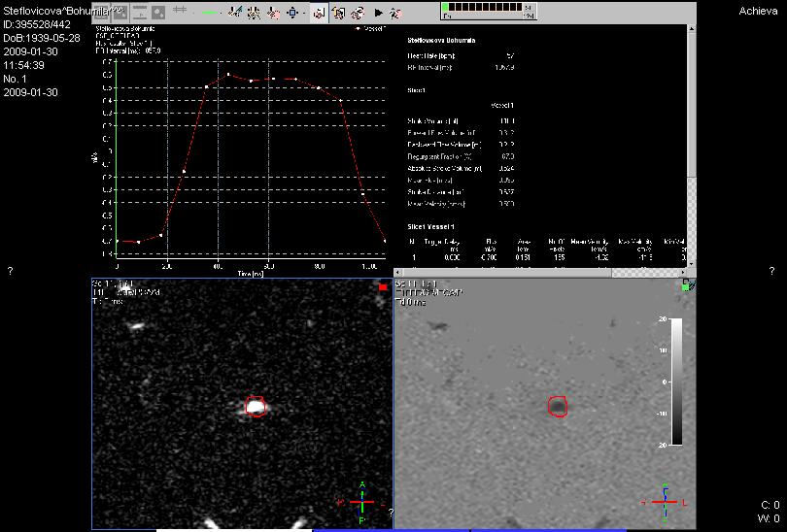Click the orientation marker in the phase image

pyautogui.click(x=665, y=502)
